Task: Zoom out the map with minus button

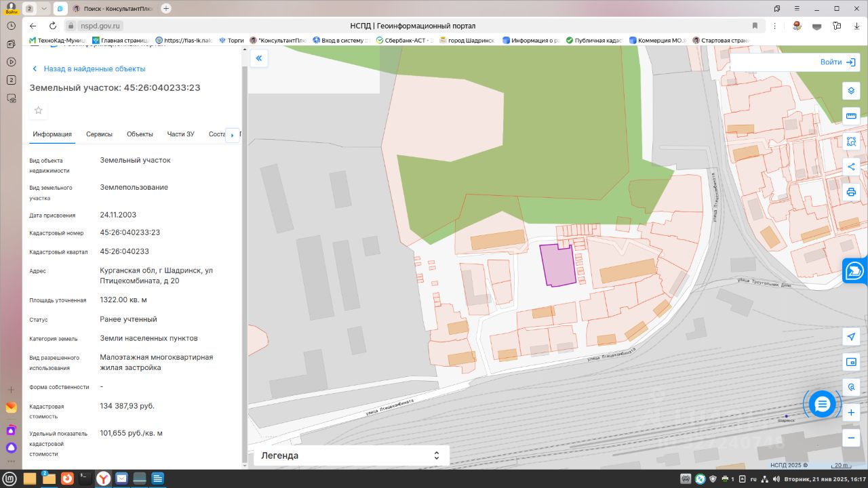Action: pyautogui.click(x=851, y=438)
